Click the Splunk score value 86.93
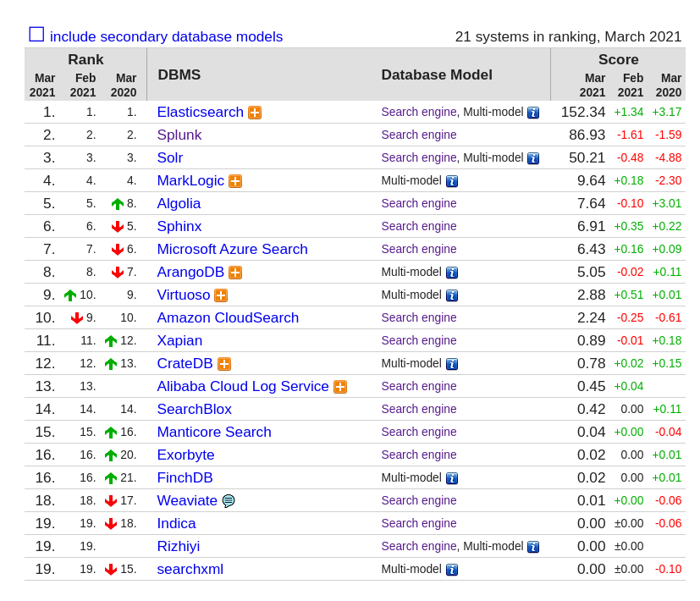 pos(587,135)
